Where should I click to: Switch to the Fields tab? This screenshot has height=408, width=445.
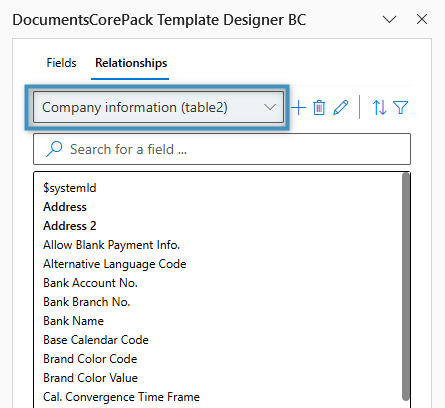[61, 63]
